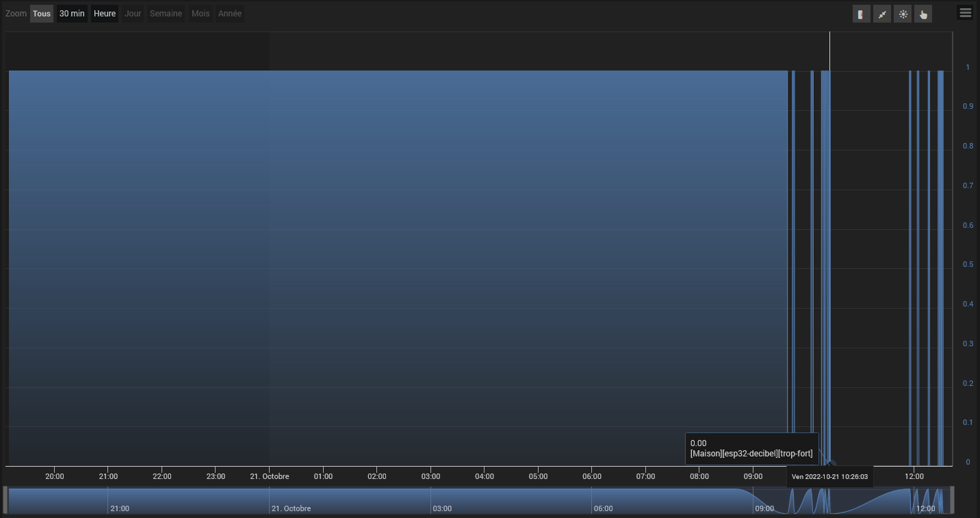Open the hamburger chart context menu
This screenshot has height=518, width=980.
[x=965, y=13]
